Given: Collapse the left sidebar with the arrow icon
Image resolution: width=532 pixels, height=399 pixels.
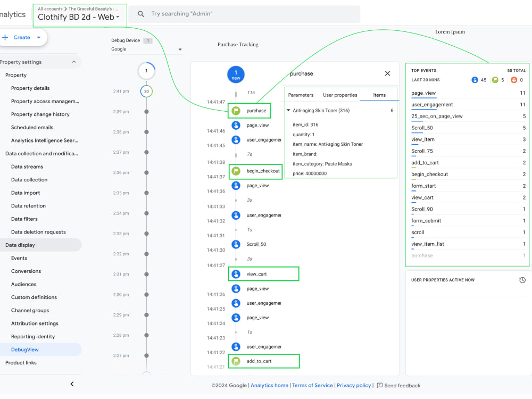Looking at the screenshot, I should (72, 384).
